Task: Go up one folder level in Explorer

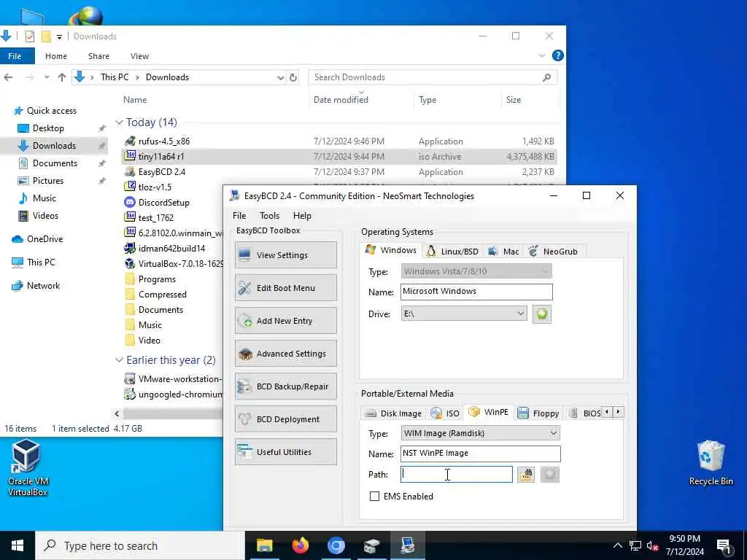Action: [x=62, y=77]
